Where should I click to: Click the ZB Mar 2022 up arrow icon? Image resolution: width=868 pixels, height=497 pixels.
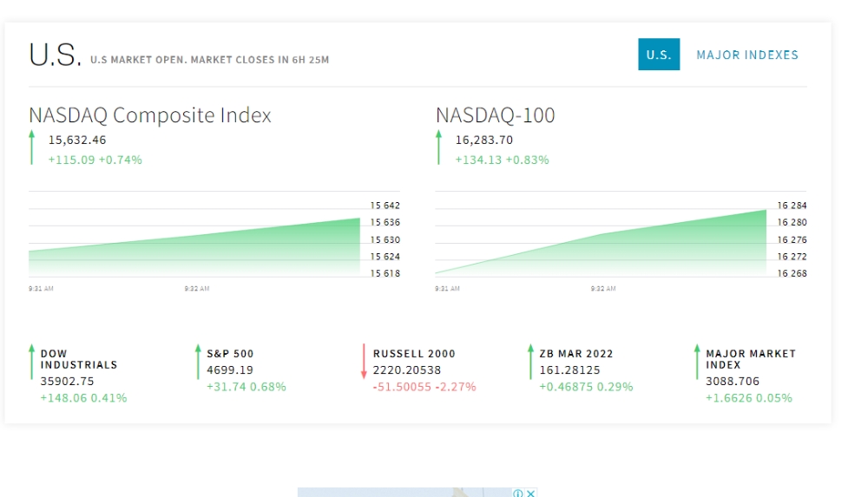(530, 362)
